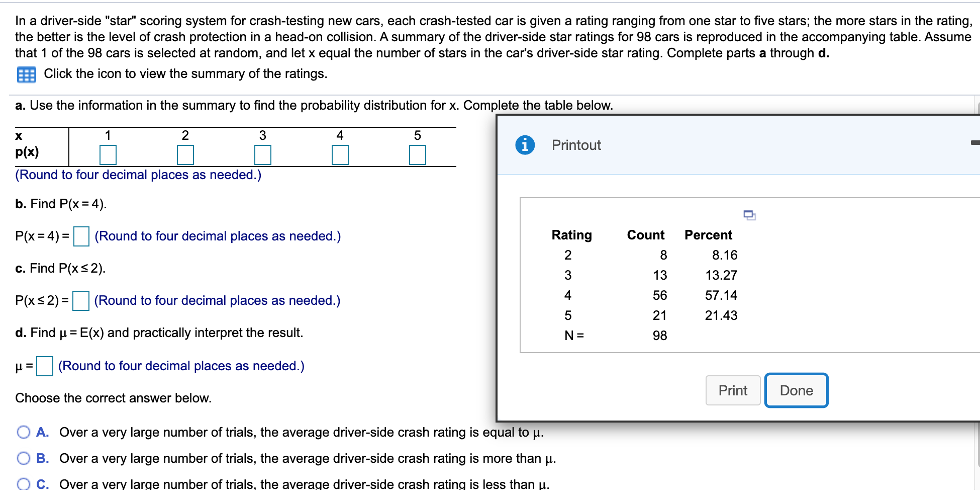Click the p(x) input box under x = 5
This screenshot has width=980, height=498.
[418, 155]
